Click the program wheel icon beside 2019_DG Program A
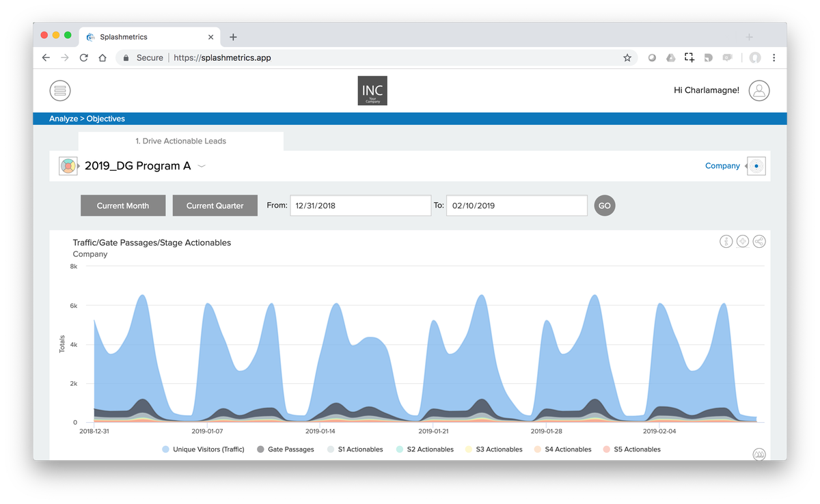 [68, 166]
